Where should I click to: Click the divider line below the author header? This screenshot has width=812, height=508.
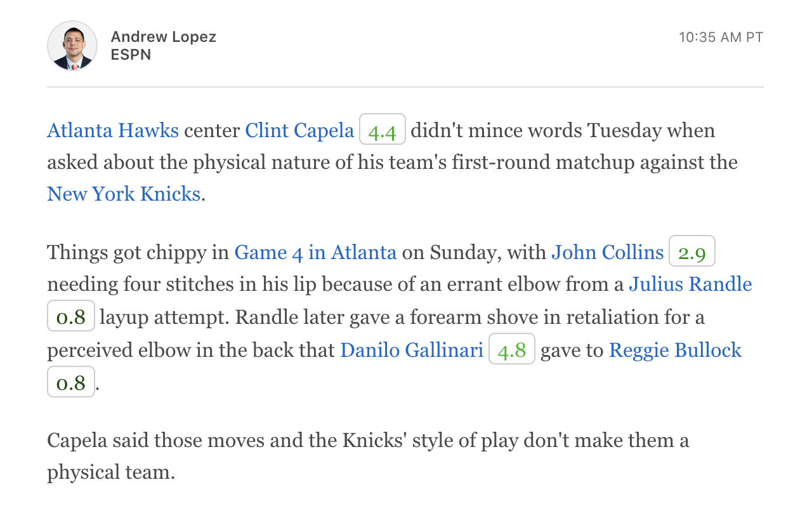pyautogui.click(x=405, y=86)
